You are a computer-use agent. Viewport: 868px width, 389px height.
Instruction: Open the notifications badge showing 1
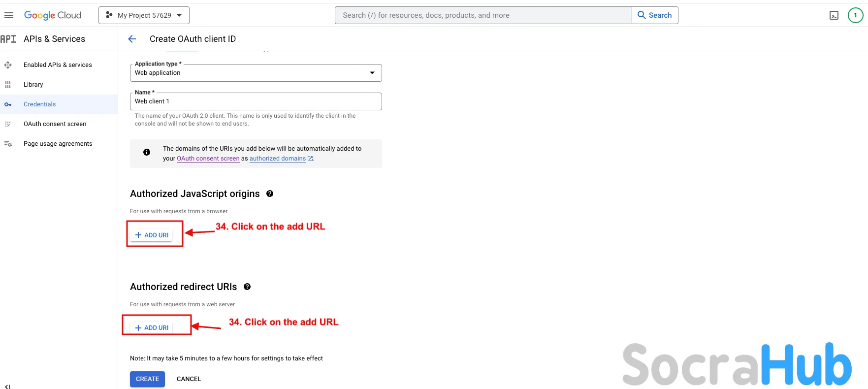pyautogui.click(x=855, y=15)
